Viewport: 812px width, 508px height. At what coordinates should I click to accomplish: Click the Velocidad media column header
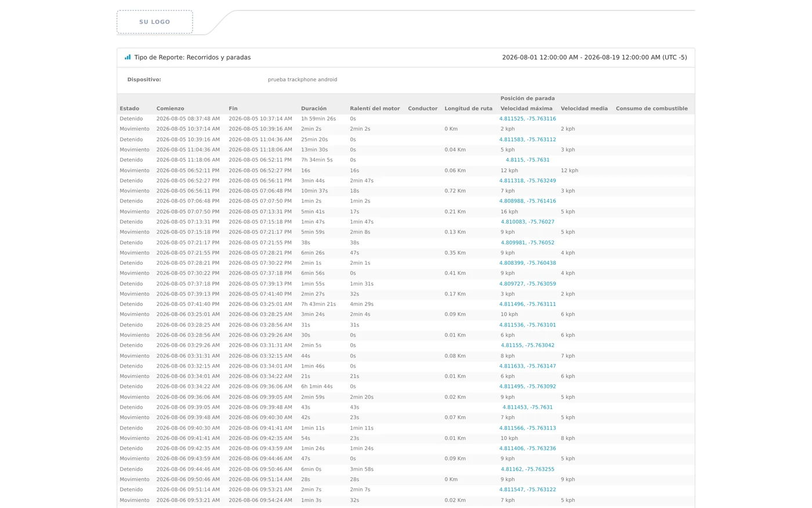[584, 109]
